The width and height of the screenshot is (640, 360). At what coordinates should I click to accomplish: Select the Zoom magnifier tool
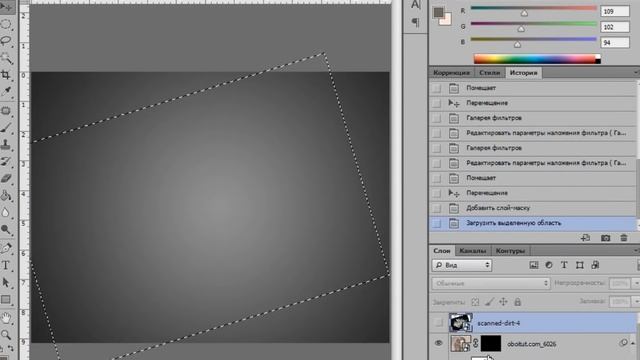tap(6, 335)
